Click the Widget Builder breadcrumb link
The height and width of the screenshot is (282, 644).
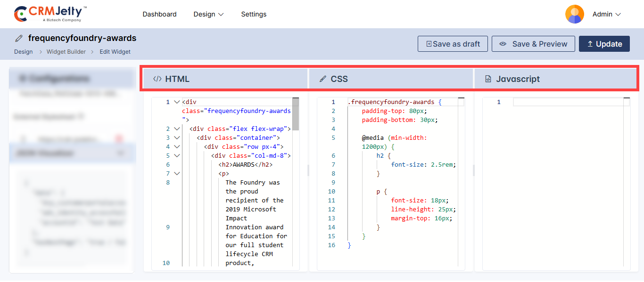click(66, 52)
